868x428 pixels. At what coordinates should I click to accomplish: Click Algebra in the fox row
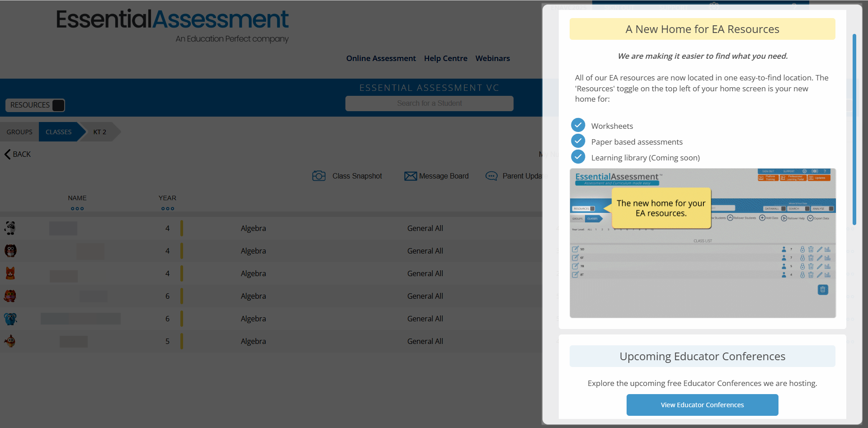pos(253,273)
